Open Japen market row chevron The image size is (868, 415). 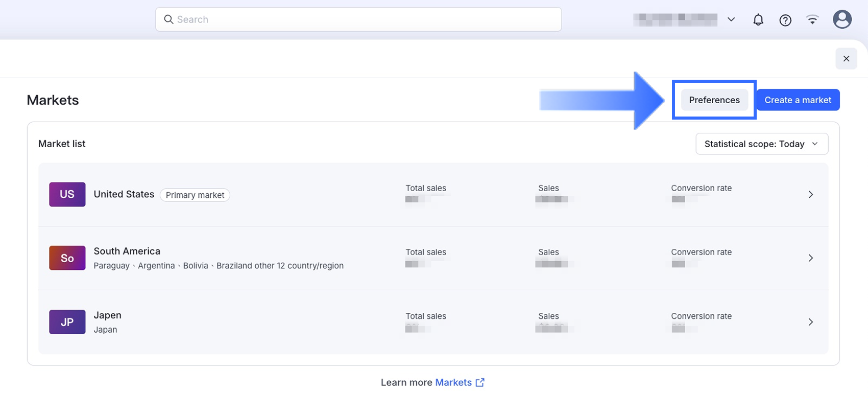click(810, 322)
